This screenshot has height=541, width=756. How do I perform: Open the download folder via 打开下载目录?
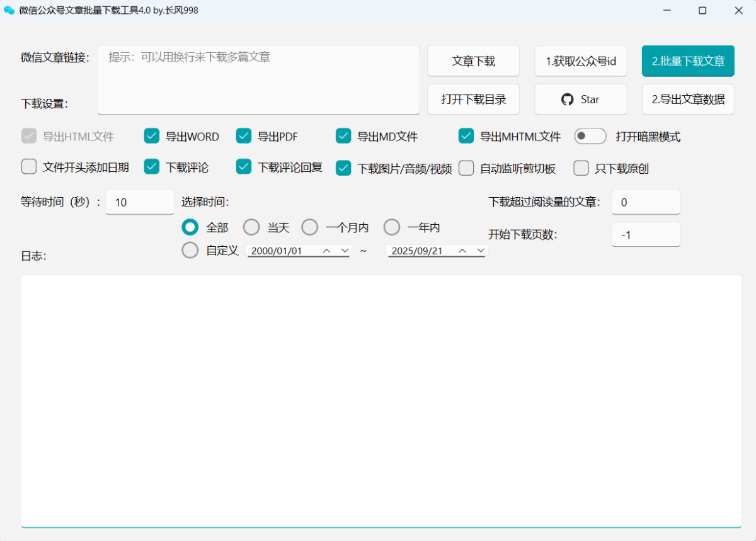click(473, 100)
